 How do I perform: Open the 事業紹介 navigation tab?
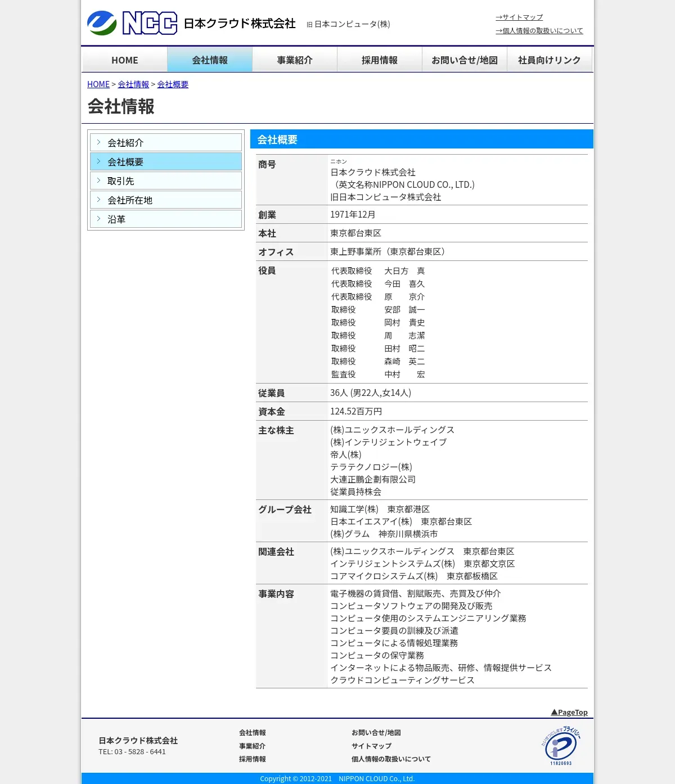(295, 60)
